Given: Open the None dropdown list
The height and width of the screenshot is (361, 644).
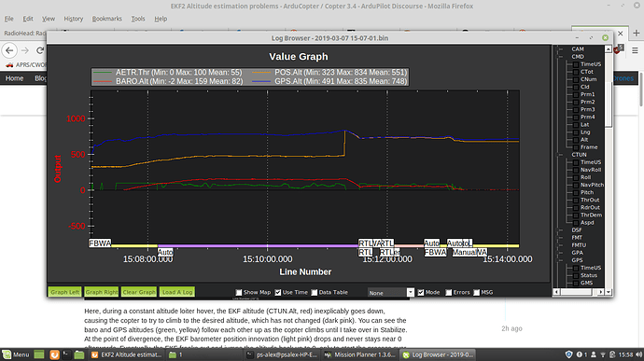Looking at the screenshot, I should pos(390,292).
